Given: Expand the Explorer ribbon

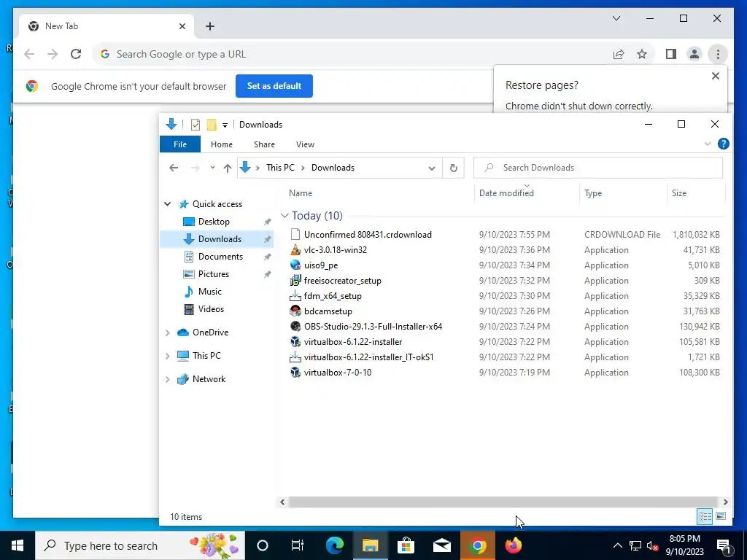Looking at the screenshot, I should pyautogui.click(x=708, y=144).
